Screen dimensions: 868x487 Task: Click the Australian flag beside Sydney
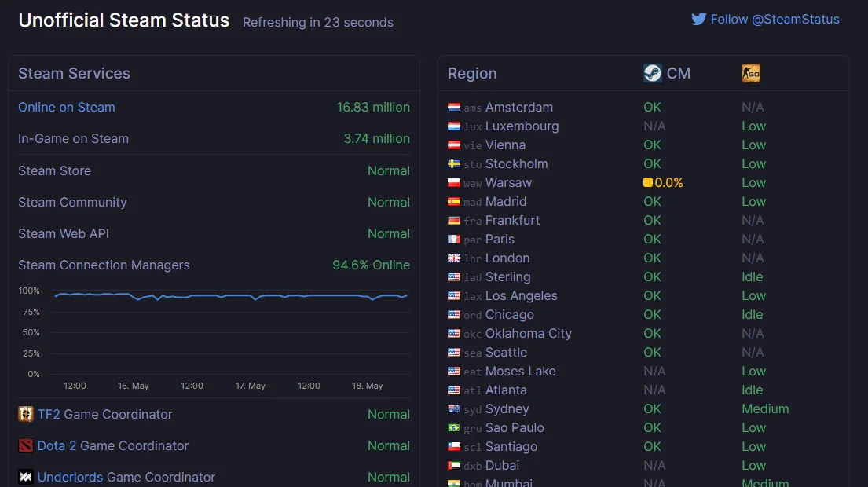click(x=454, y=409)
